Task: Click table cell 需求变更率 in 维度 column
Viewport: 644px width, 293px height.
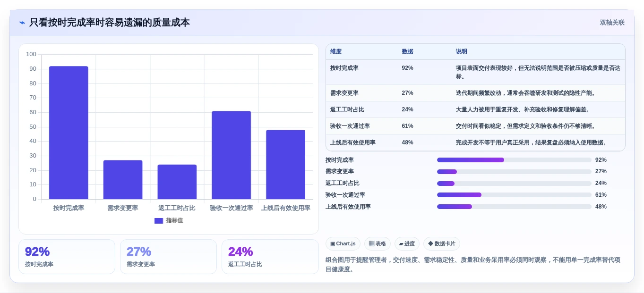Action: pyautogui.click(x=344, y=93)
